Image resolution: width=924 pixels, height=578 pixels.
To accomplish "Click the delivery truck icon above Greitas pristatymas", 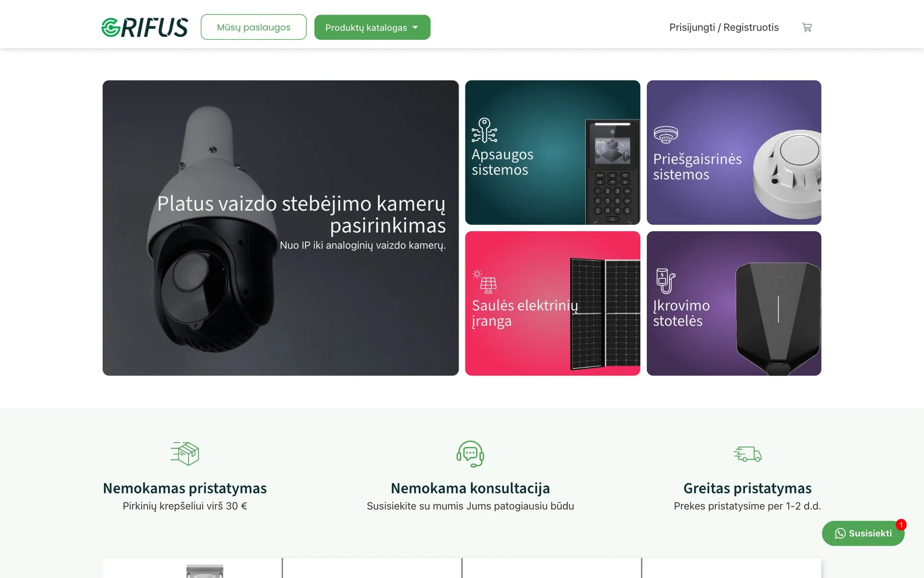I will click(748, 454).
